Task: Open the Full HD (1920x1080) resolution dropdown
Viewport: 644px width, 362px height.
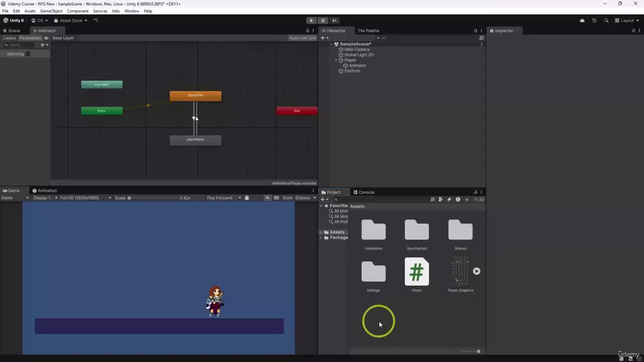Action: click(86, 198)
